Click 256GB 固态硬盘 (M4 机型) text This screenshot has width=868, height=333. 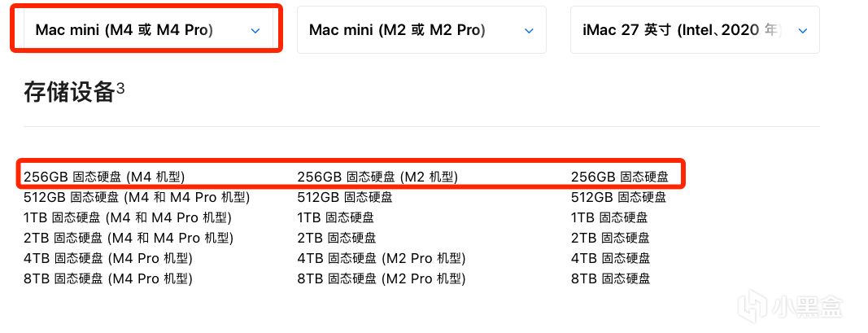(104, 176)
